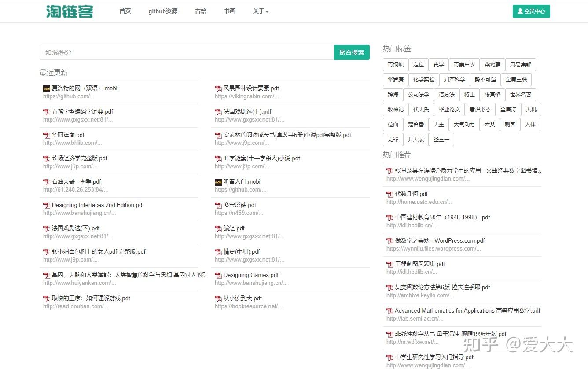Open 非线性科学丛书 量子混沌 顾雁1996年版.pdf
The image size is (588, 369).
[x=451, y=334]
